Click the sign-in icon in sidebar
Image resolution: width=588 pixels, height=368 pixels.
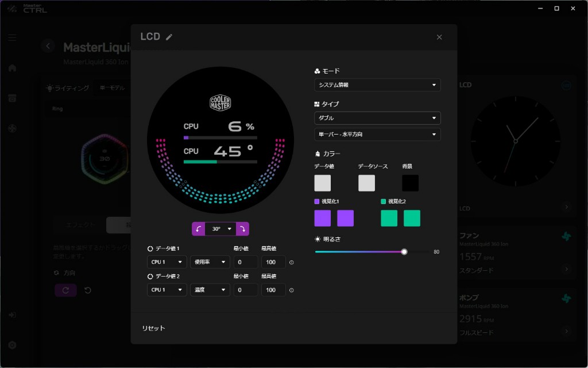tap(12, 315)
